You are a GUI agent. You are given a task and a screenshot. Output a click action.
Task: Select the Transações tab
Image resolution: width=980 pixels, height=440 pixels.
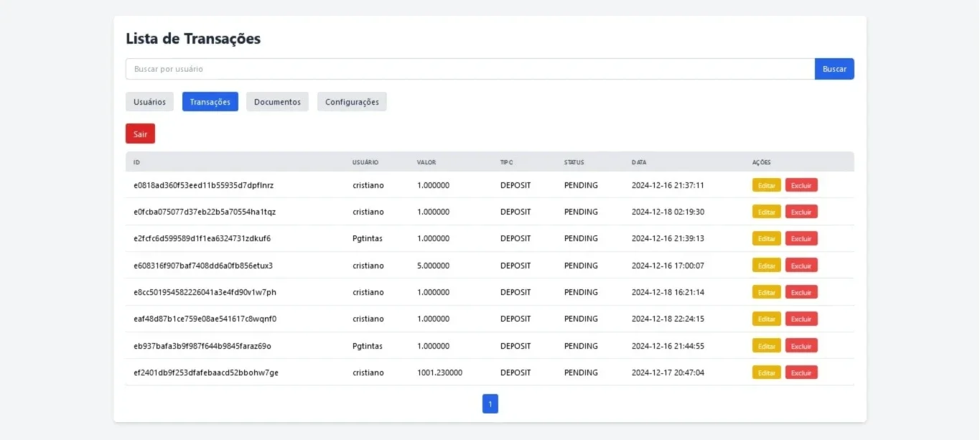[x=210, y=102]
